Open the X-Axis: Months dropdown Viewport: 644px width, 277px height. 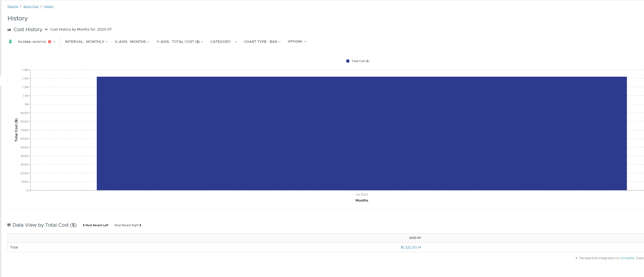[132, 42]
